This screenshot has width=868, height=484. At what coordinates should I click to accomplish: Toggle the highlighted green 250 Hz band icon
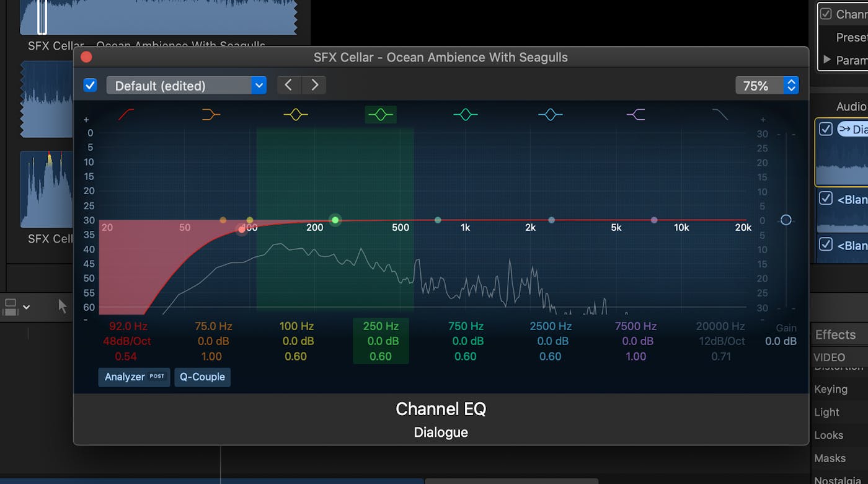coord(381,114)
